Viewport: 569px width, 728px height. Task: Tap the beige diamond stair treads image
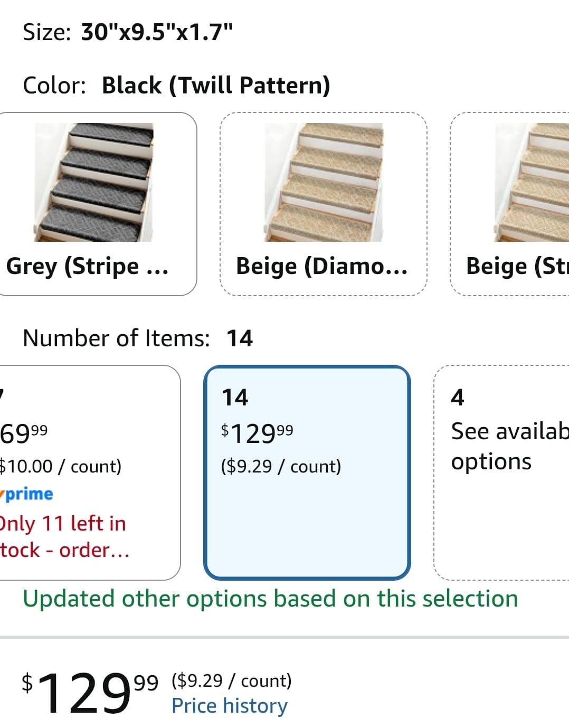tap(324, 182)
